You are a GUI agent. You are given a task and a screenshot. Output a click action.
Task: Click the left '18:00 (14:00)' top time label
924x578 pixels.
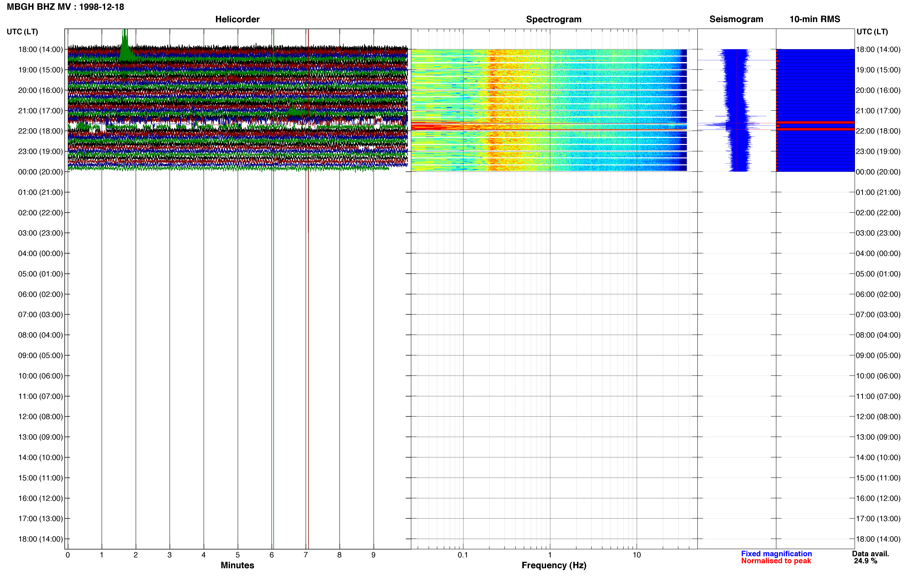pos(41,49)
